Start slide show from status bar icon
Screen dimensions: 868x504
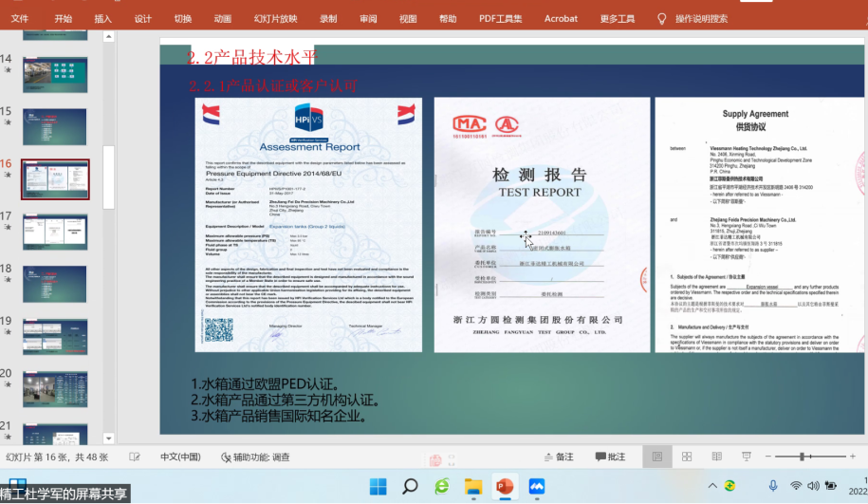coord(747,457)
